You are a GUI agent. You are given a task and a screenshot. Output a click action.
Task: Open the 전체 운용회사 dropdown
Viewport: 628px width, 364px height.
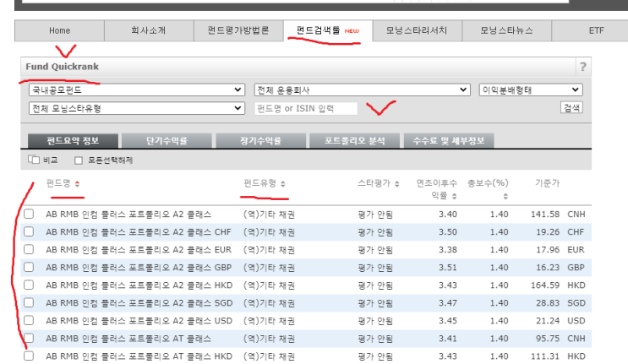tap(362, 90)
